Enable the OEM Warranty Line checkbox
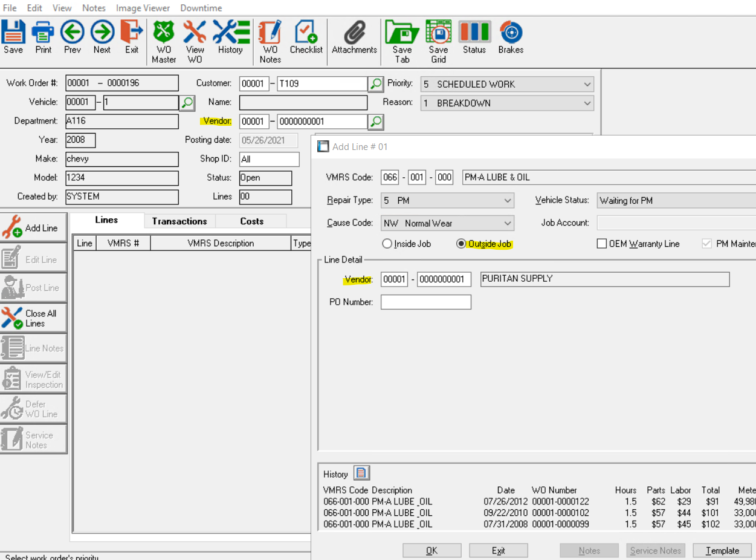Image resolution: width=756 pixels, height=560 pixels. pyautogui.click(x=602, y=244)
